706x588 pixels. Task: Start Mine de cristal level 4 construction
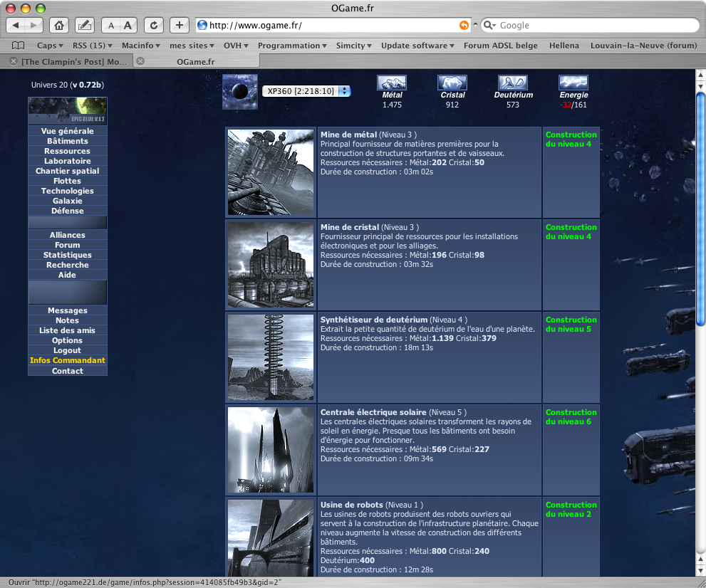[x=571, y=231]
